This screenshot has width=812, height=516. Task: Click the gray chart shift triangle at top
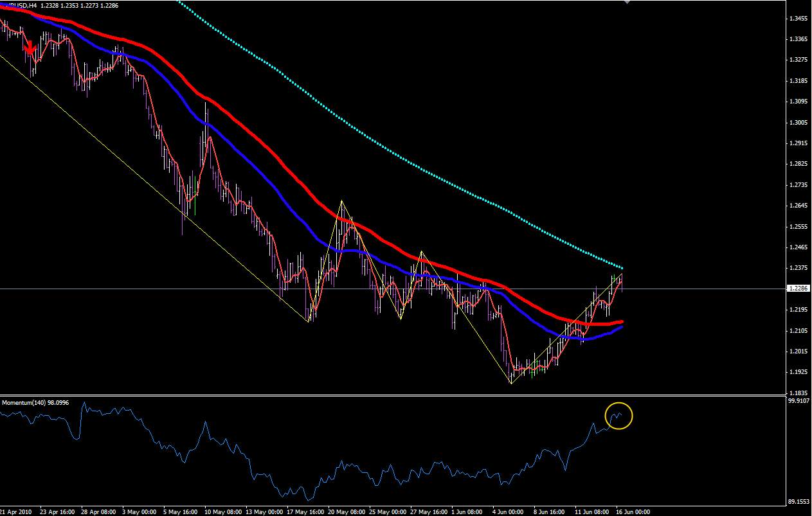[x=627, y=2]
